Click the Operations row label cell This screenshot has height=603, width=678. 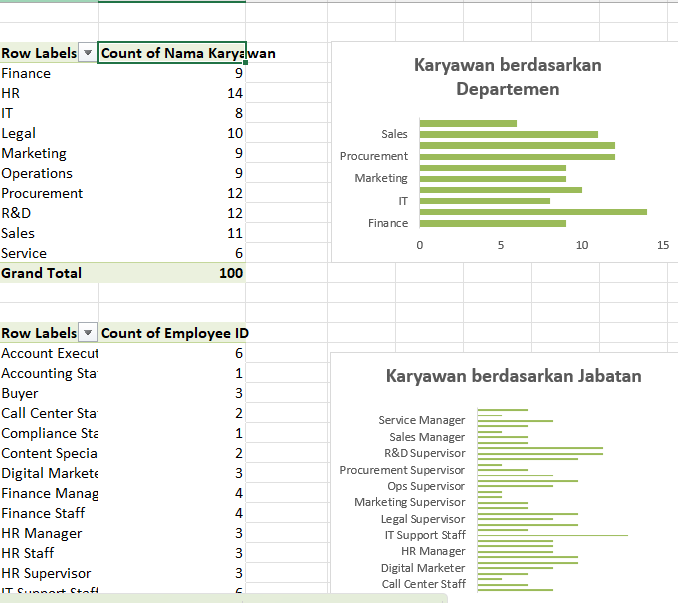[x=37, y=173]
